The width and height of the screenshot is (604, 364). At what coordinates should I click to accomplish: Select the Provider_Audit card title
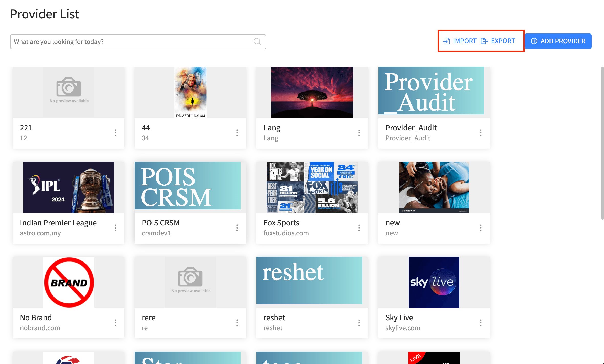(411, 128)
